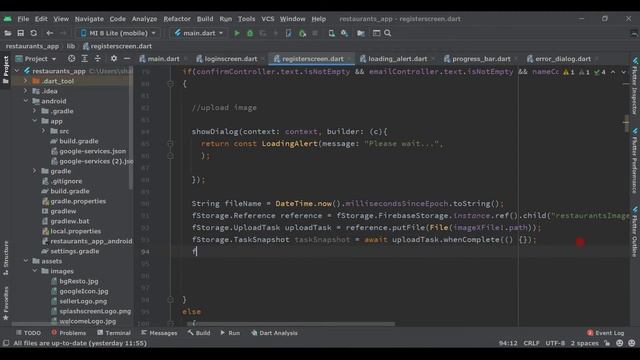Toggle the Favorites tool window button
The image size is (640, 360).
(6, 303)
